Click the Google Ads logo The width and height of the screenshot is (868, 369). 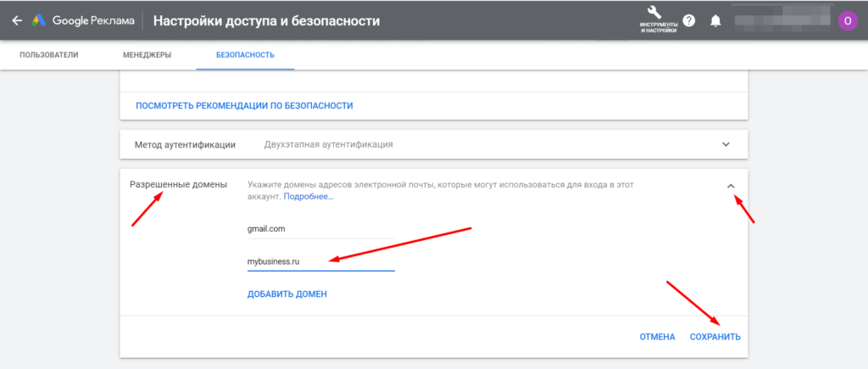[x=40, y=20]
